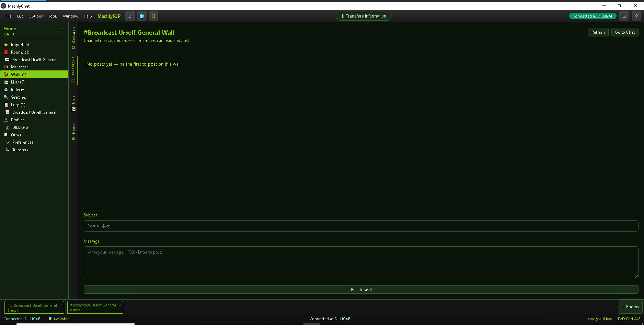Screen dimensions: 644x325
Task: Open the Contacts vertical tab
Action: (x=73, y=38)
